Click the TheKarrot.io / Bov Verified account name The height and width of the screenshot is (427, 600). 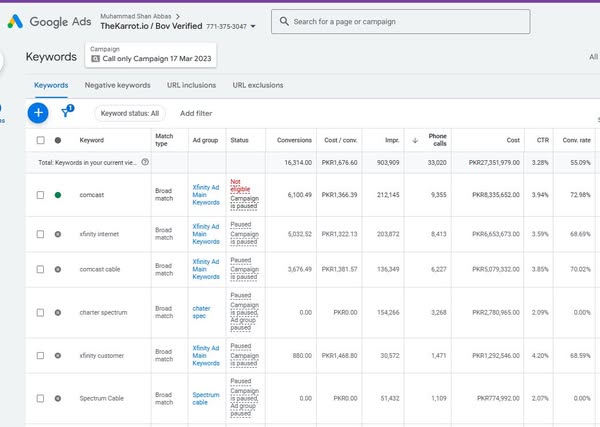151,26
